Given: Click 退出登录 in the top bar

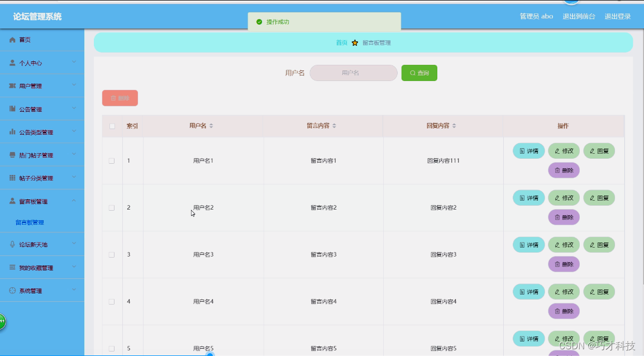Looking at the screenshot, I should [x=617, y=16].
